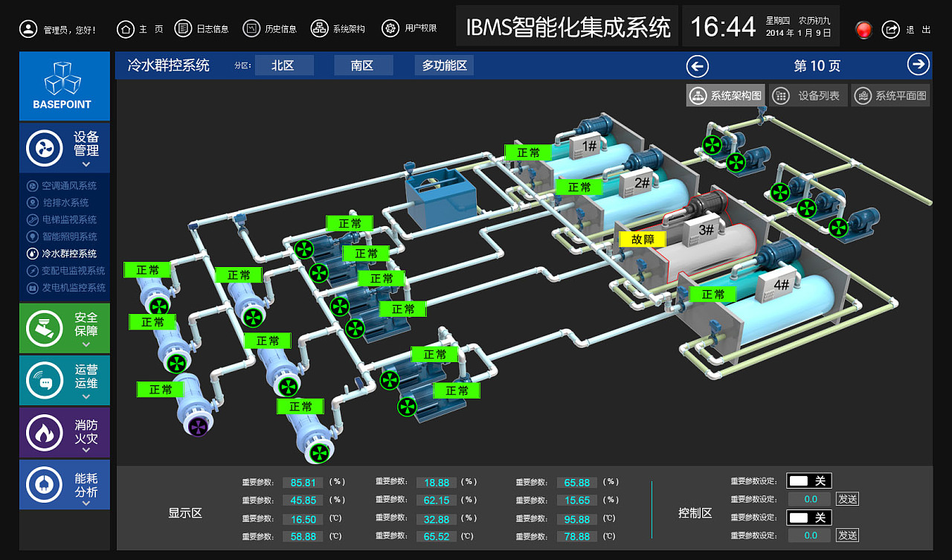Open the 系统平面图 floor plan view
The width and height of the screenshot is (952, 560).
click(890, 95)
